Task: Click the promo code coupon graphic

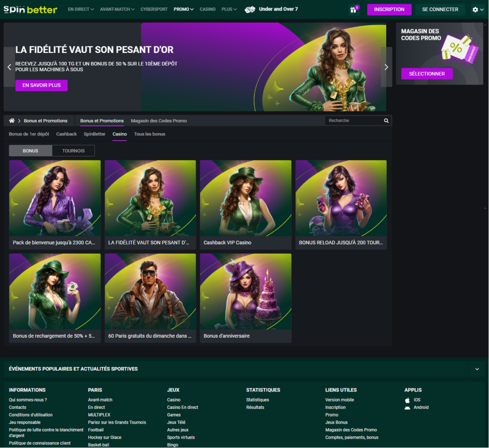Action: click(x=459, y=48)
